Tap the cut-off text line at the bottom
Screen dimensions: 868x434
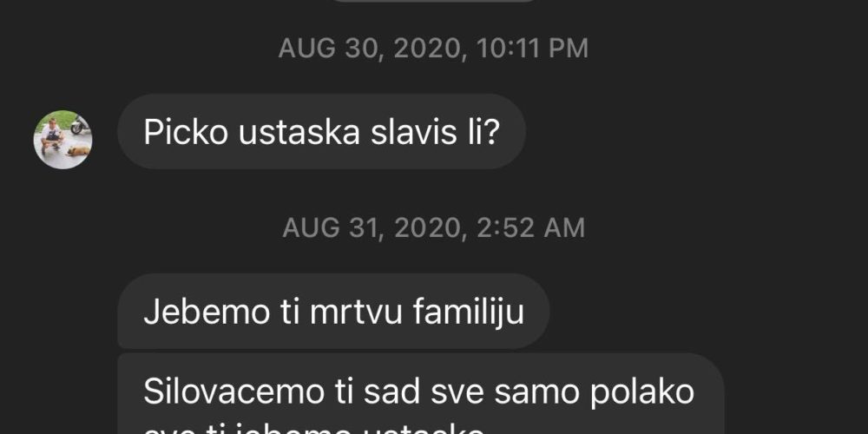coord(313,431)
